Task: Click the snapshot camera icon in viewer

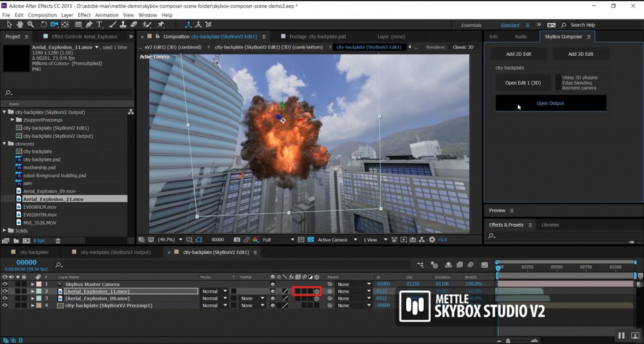Action: click(x=237, y=240)
